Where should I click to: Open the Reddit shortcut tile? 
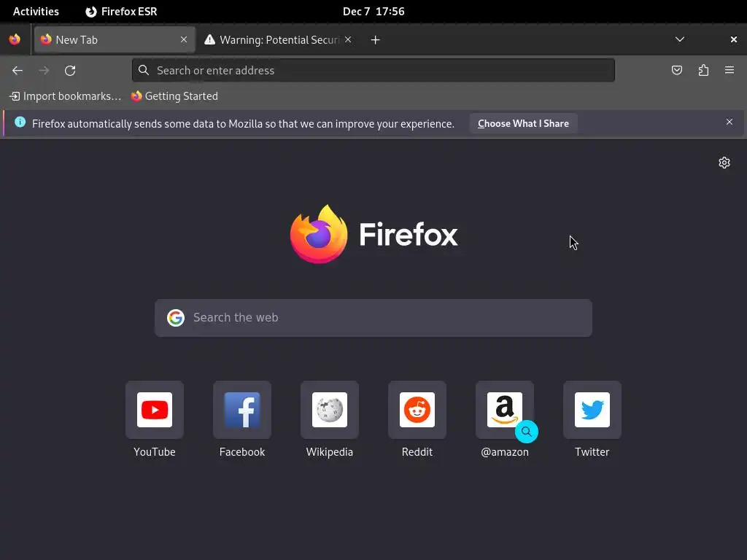tap(417, 410)
